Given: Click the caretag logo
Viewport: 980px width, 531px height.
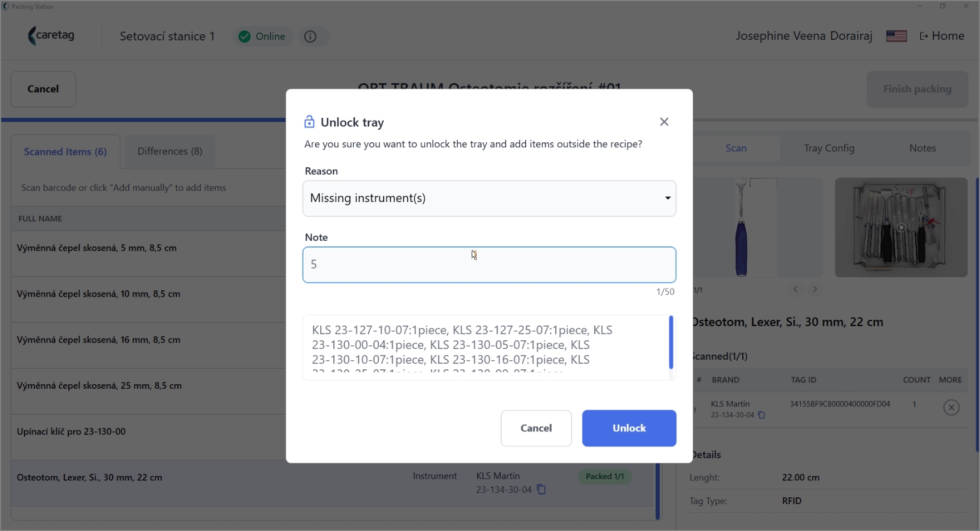Looking at the screenshot, I should [51, 36].
